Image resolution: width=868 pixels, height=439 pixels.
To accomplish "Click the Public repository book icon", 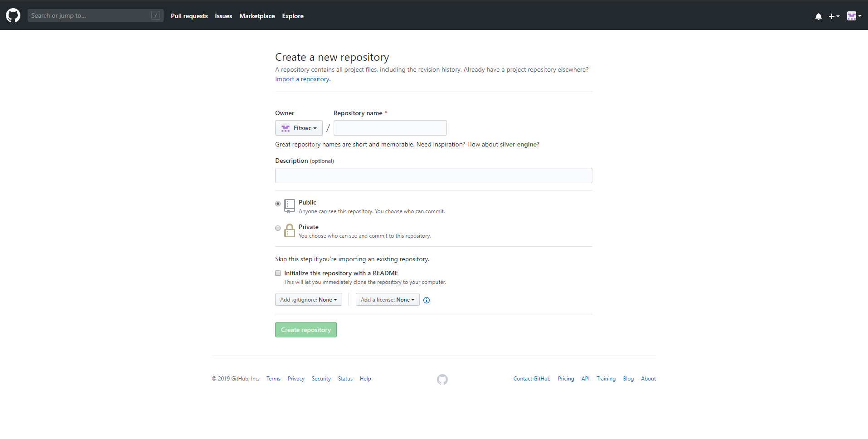I will (290, 206).
